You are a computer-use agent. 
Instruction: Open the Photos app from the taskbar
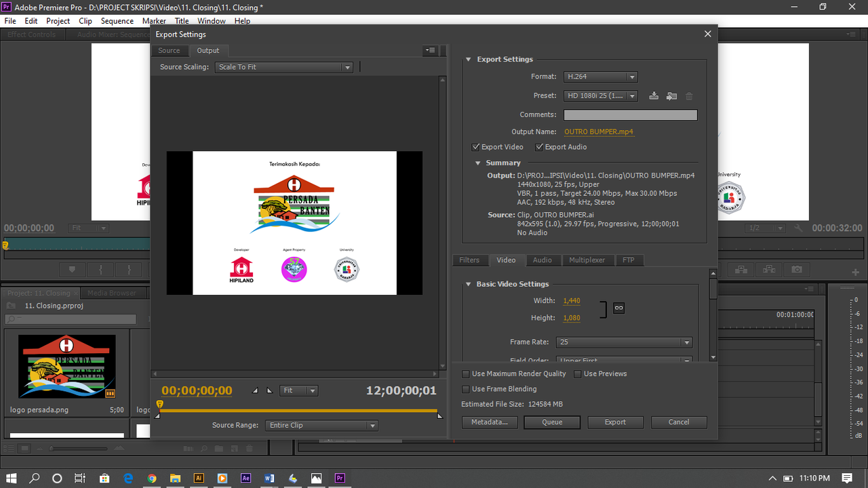[x=316, y=478]
